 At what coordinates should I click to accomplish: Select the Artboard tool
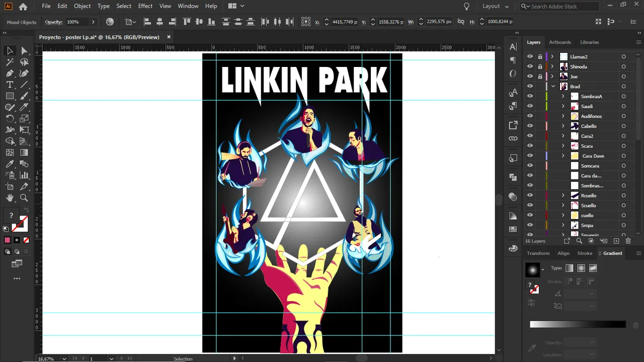coord(10,187)
